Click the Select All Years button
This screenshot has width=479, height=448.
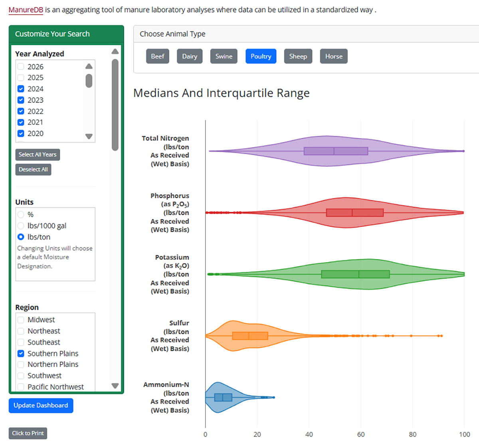tap(38, 155)
